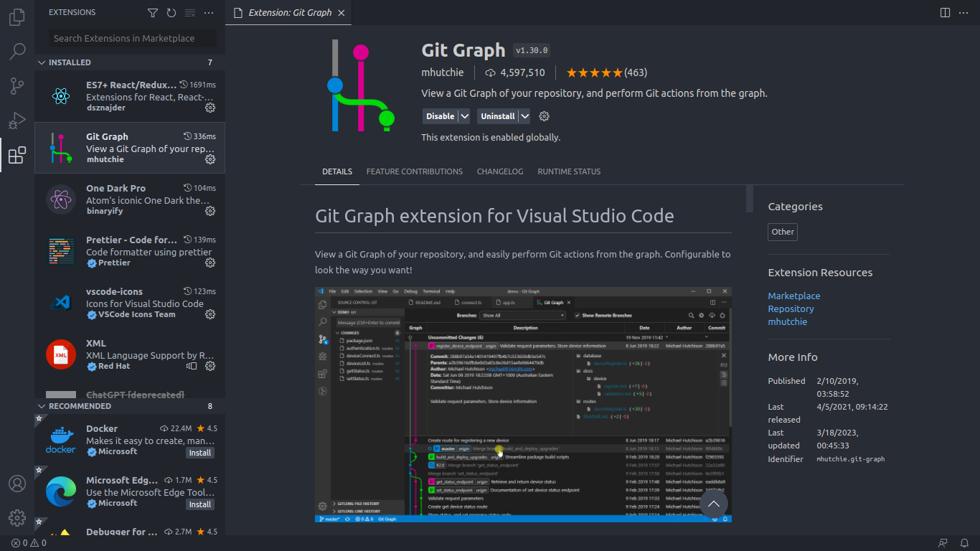The width and height of the screenshot is (980, 551).
Task: Click publisher name mhutchie in header
Action: point(443,72)
